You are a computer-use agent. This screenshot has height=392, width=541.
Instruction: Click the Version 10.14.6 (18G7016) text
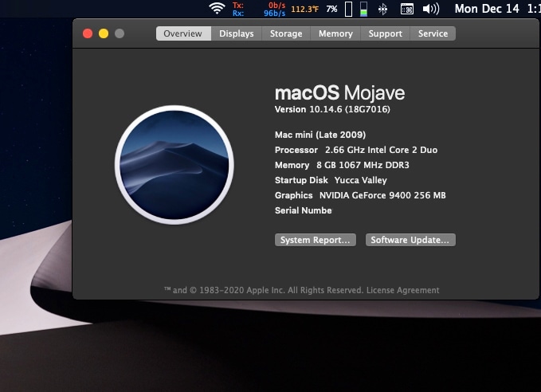(x=332, y=109)
